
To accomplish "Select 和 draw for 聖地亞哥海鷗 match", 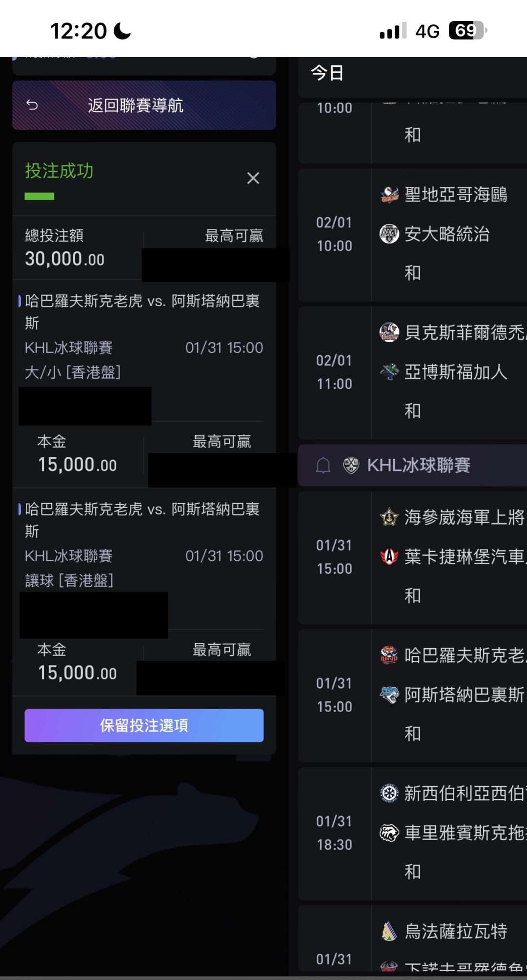I will [x=412, y=273].
